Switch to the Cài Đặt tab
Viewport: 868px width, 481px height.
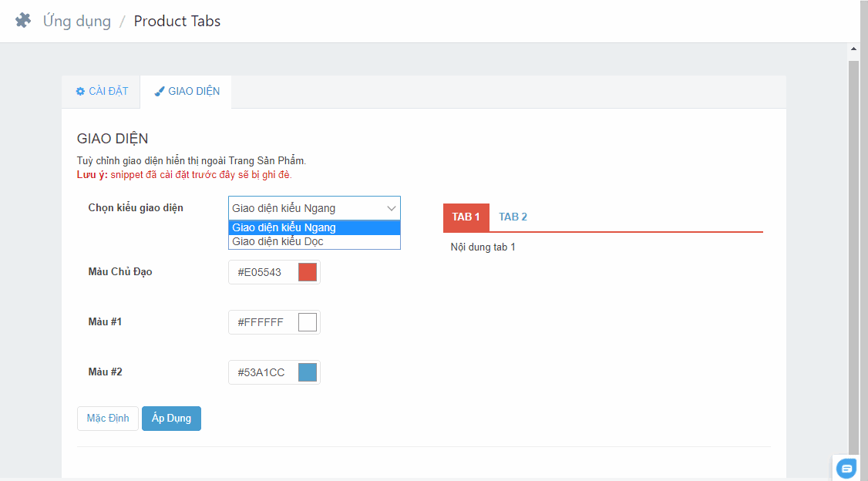coord(102,91)
